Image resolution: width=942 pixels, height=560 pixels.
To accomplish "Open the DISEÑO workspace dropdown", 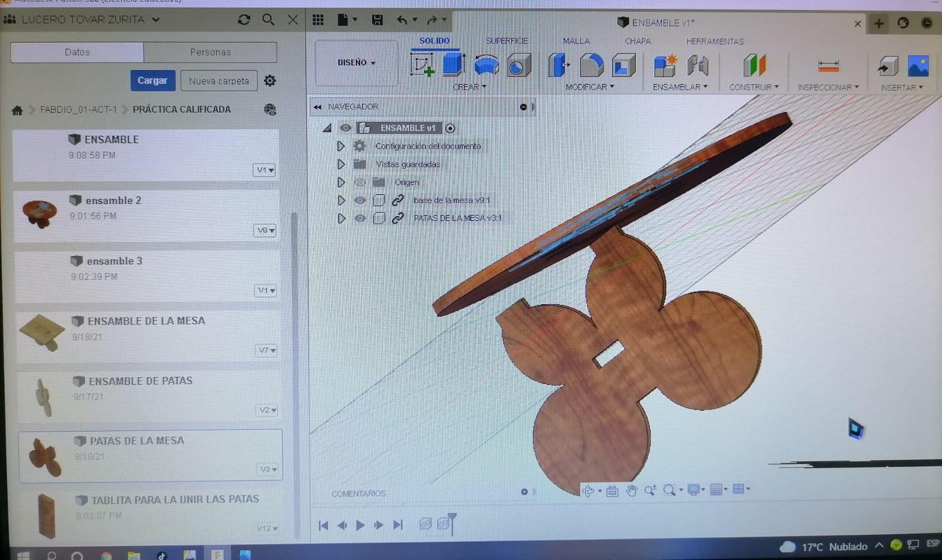I will [x=356, y=62].
